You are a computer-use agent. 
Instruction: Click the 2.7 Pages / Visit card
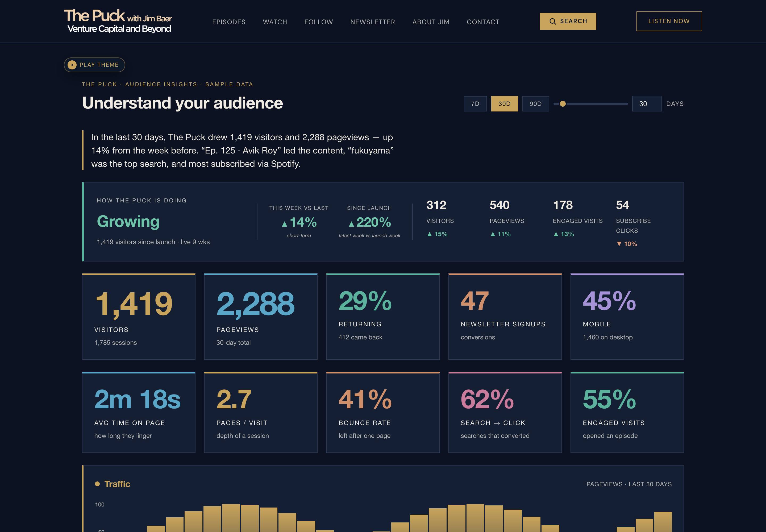(x=260, y=412)
